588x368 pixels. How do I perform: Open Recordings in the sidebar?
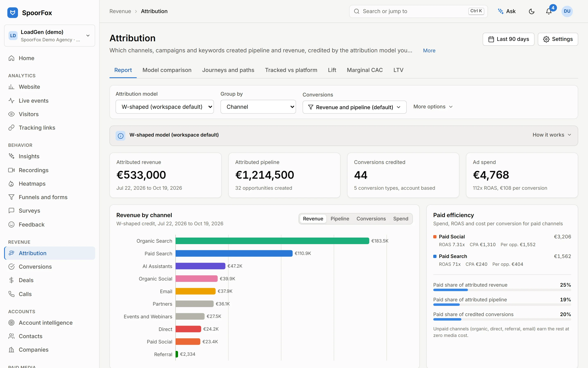click(x=50, y=170)
